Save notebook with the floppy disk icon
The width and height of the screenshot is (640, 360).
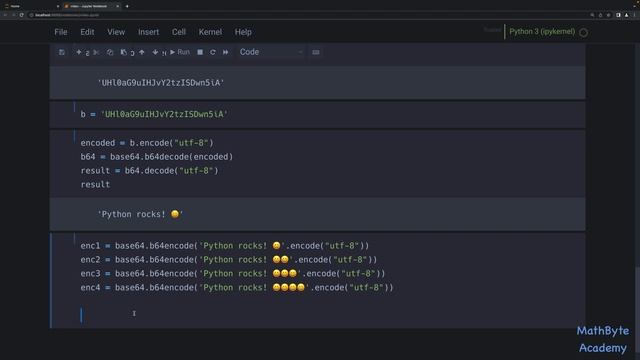(x=62, y=52)
